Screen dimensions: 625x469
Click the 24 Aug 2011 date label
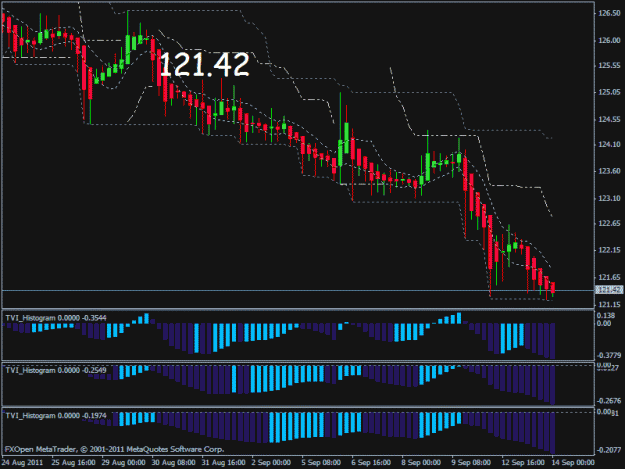[x=22, y=463]
